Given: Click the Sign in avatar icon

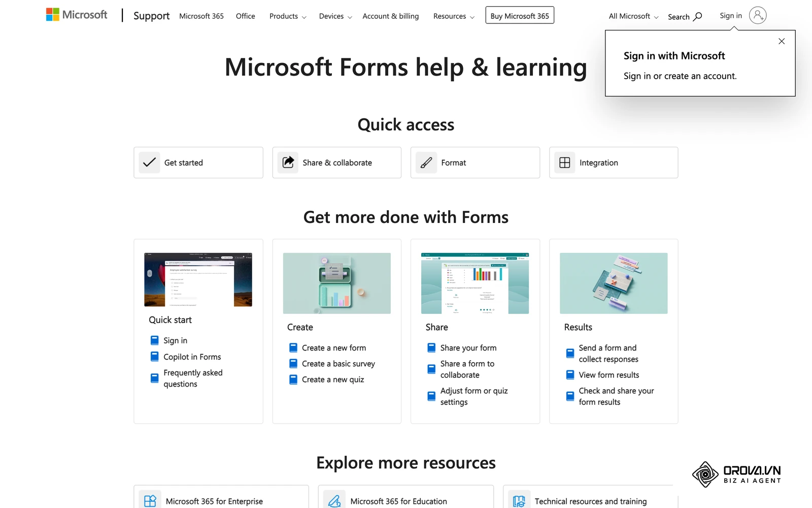Looking at the screenshot, I should pos(758,16).
